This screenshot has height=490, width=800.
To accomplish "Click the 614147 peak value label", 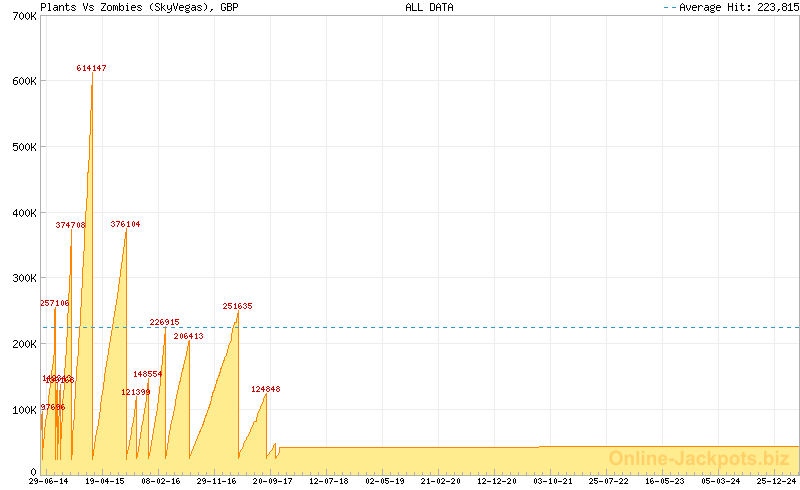I will (92, 68).
